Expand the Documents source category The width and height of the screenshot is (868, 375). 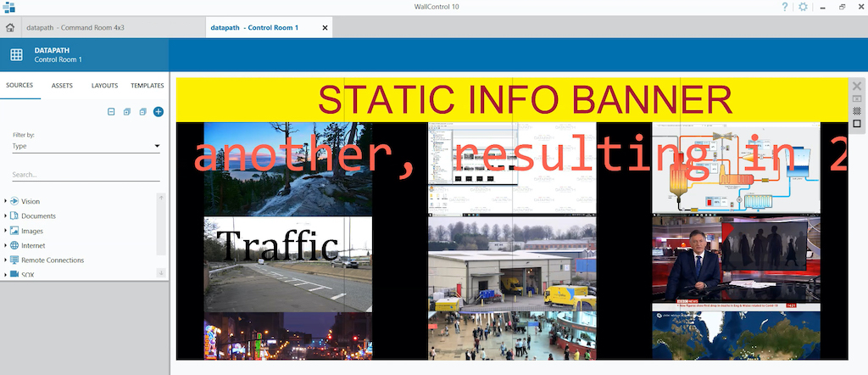coord(6,216)
